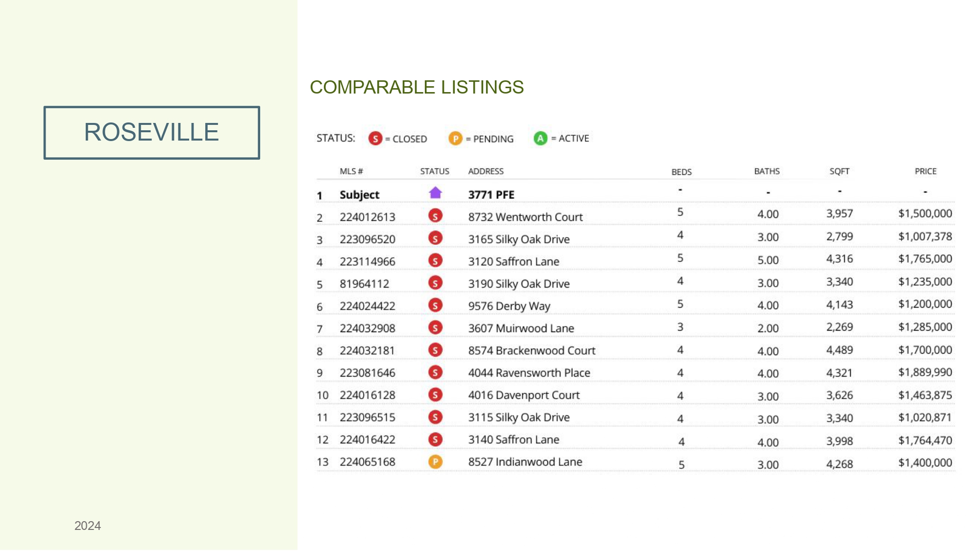
Task: Click the address 8527 Indianwood Lane
Action: click(x=525, y=462)
